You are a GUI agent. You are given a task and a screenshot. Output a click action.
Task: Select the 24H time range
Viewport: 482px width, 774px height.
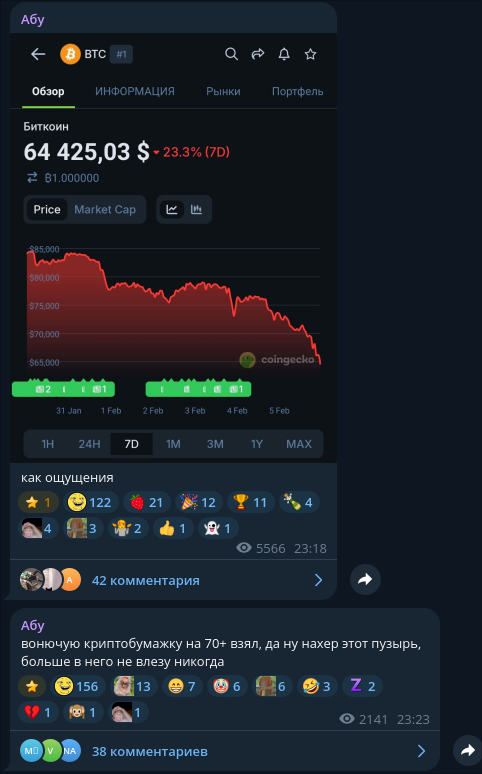pyautogui.click(x=89, y=444)
